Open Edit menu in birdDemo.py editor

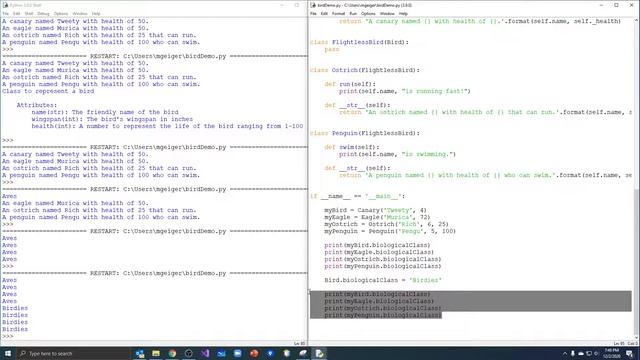click(x=324, y=13)
